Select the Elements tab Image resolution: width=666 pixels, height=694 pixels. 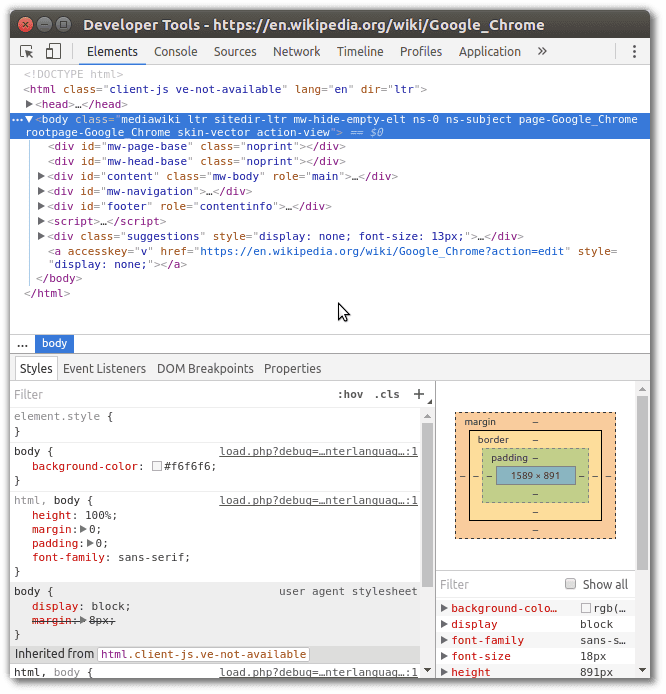point(112,52)
